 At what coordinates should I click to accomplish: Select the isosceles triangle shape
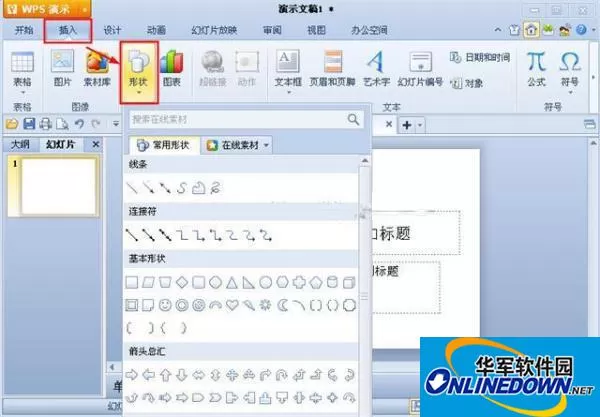[232, 283]
